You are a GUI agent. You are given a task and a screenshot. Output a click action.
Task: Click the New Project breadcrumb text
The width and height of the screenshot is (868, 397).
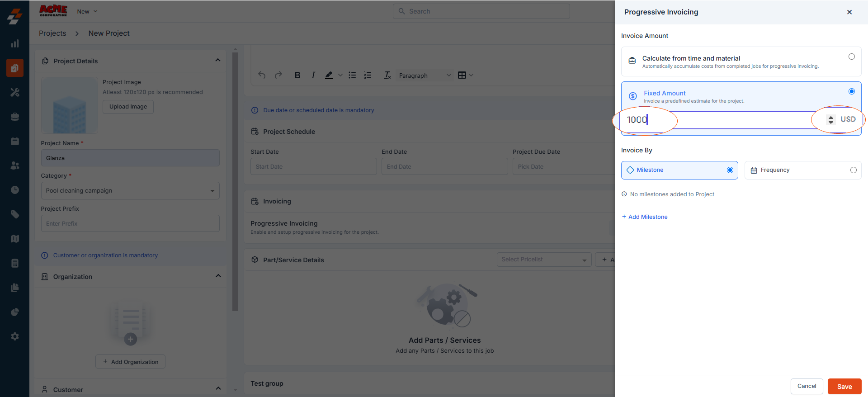coord(109,33)
